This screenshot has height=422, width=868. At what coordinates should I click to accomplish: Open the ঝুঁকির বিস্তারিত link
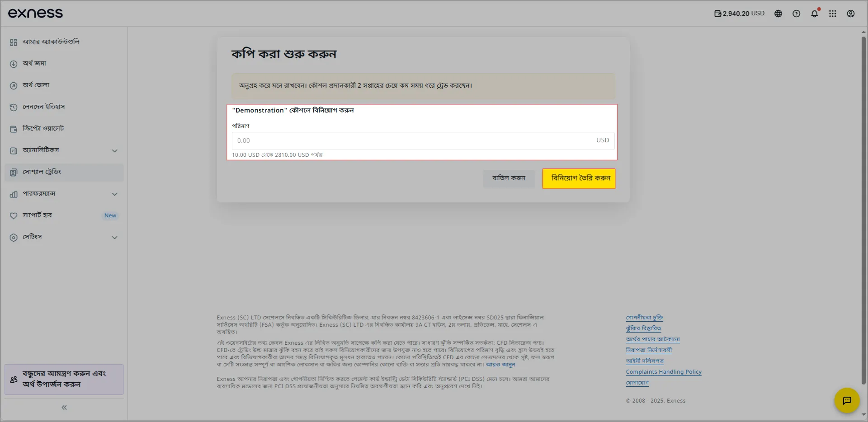[643, 328]
